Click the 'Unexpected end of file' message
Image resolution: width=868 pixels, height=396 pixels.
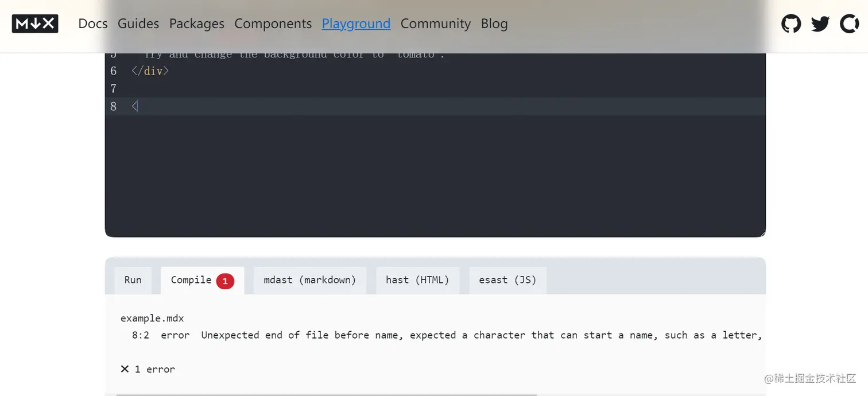[482, 335]
